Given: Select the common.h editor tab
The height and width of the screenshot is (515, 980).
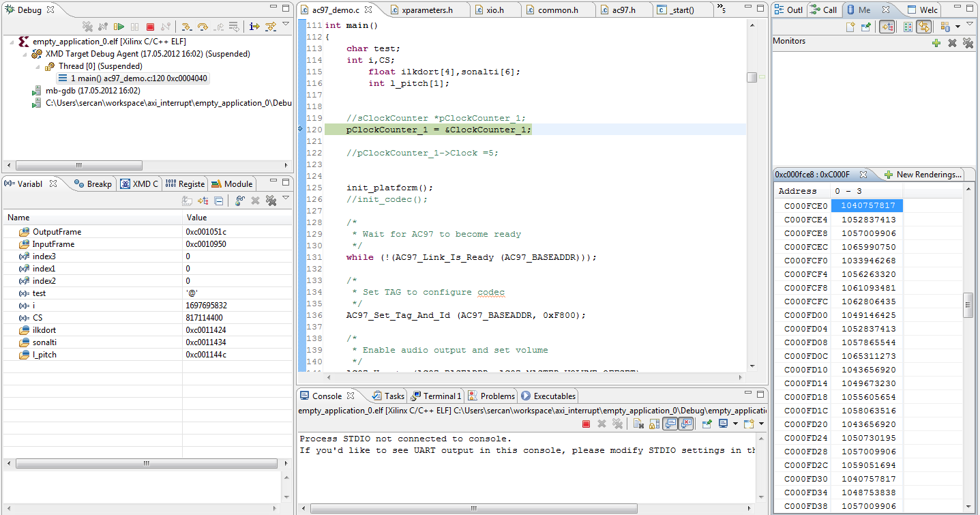Looking at the screenshot, I should 558,10.
